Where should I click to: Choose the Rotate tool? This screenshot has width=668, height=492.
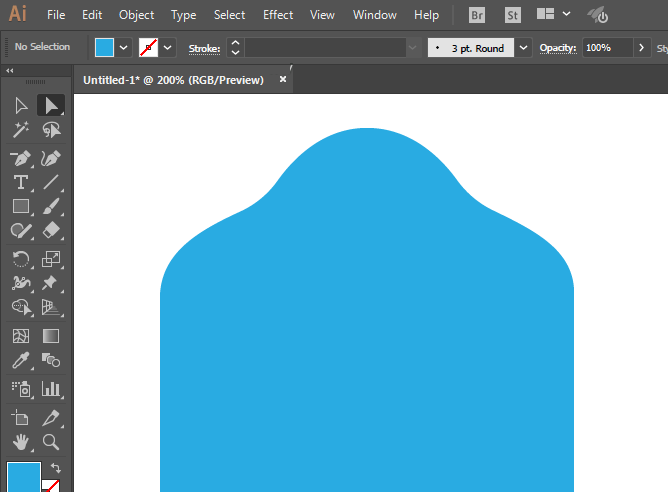click(x=20, y=259)
